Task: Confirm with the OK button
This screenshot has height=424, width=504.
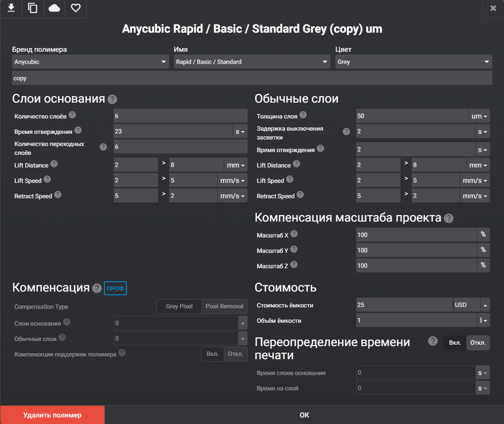Action: (x=304, y=415)
